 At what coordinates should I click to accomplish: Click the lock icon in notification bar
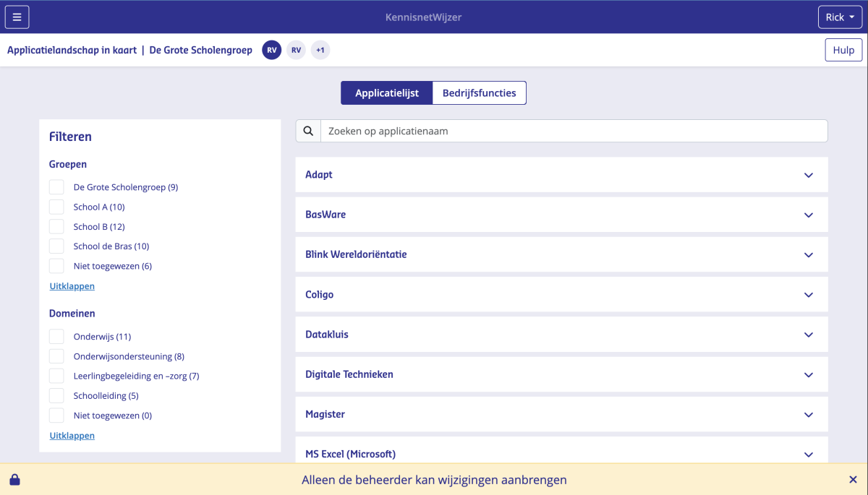click(14, 480)
